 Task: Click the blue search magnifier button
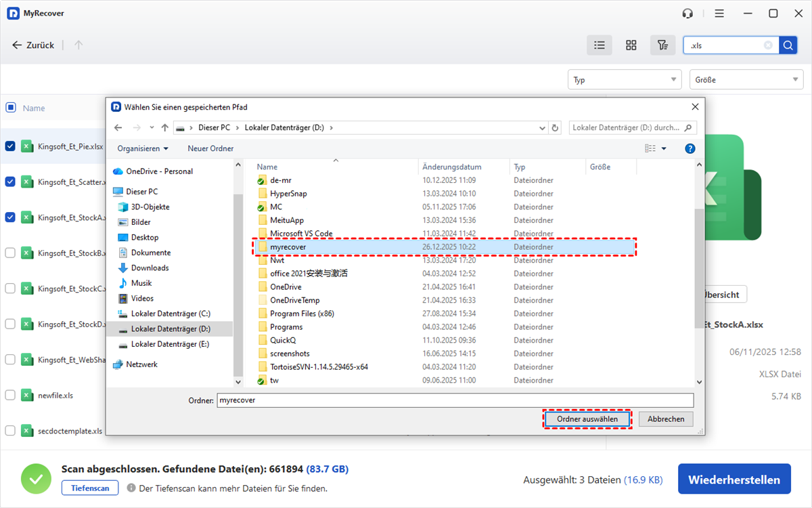pos(788,45)
